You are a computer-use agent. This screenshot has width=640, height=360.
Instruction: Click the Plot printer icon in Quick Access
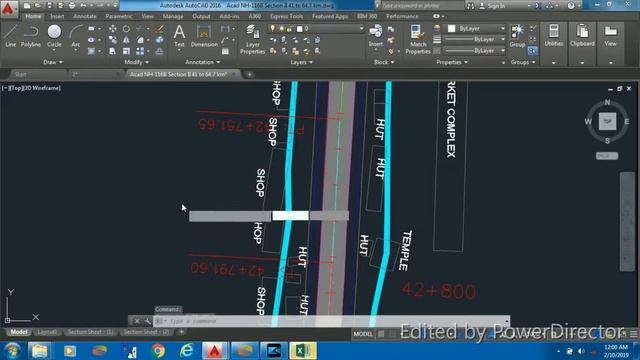tap(72, 5)
